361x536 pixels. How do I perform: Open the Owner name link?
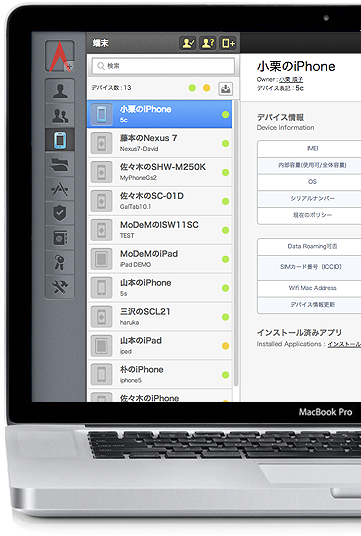291,79
